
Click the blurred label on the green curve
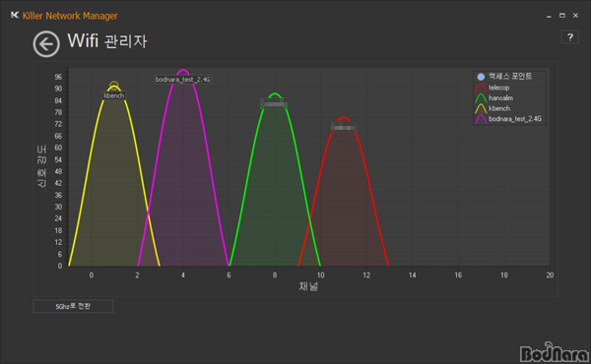274,103
